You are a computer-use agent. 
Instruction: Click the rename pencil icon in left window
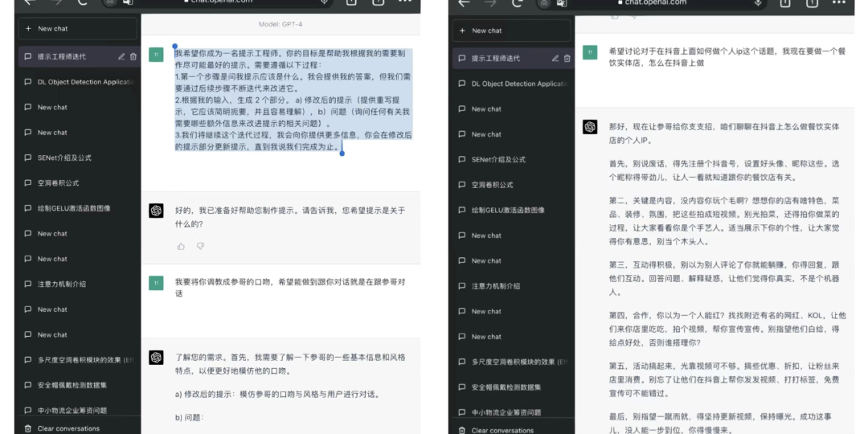point(121,56)
